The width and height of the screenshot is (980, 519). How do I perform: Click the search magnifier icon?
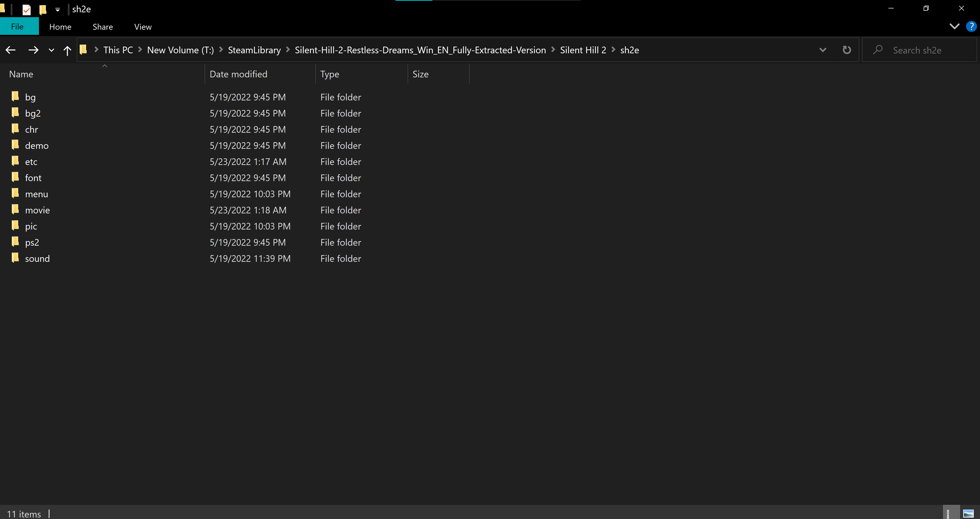pyautogui.click(x=878, y=50)
